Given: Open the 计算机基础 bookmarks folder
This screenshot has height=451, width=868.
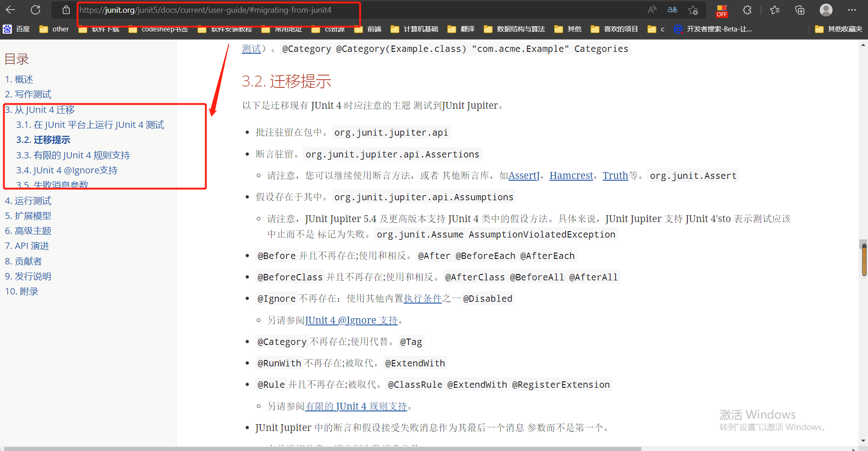Looking at the screenshot, I should tap(414, 29).
